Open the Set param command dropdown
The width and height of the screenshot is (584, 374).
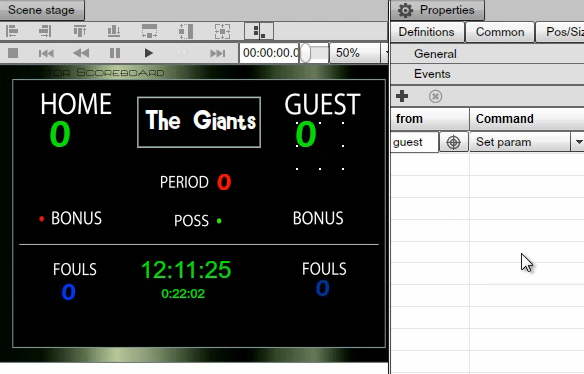coord(578,142)
